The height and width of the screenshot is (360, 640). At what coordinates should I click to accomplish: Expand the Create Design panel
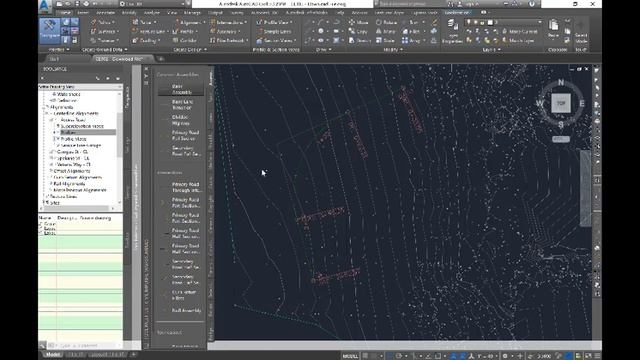coord(190,49)
